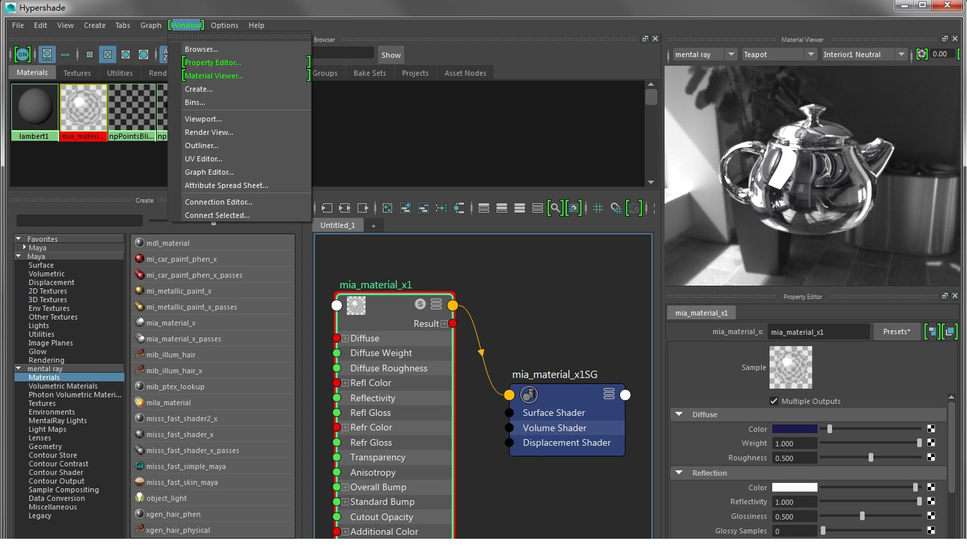Image resolution: width=967 pixels, height=560 pixels.
Task: Click small swatch size icon in browser toolbar
Action: 90,54
